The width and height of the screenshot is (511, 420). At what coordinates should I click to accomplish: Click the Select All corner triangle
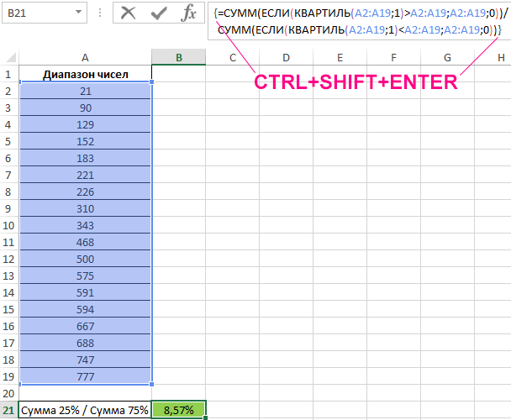pos(10,57)
